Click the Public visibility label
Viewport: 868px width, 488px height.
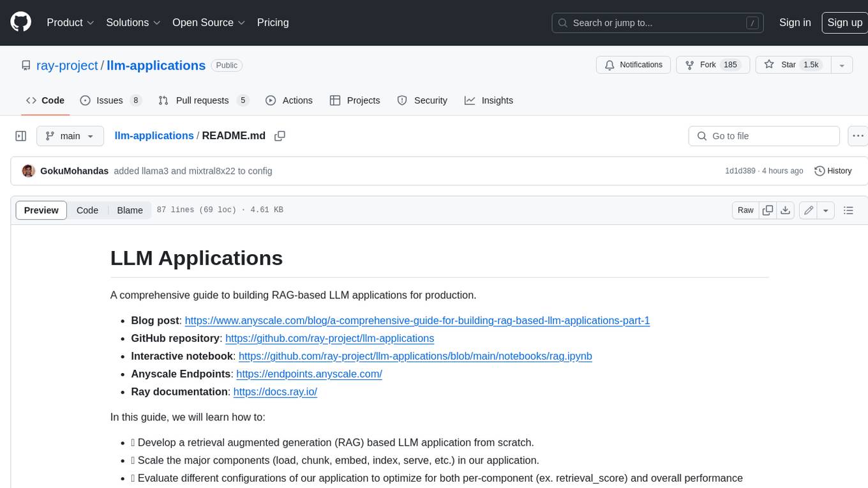[227, 65]
